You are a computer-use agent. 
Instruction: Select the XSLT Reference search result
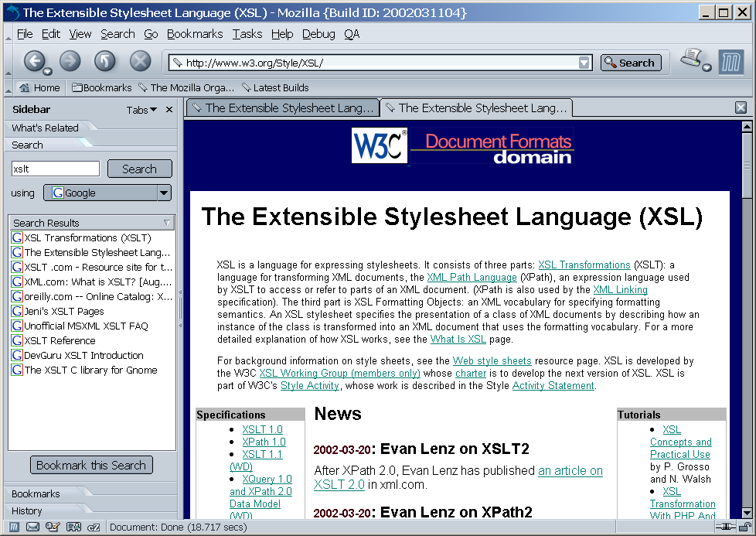[x=60, y=340]
